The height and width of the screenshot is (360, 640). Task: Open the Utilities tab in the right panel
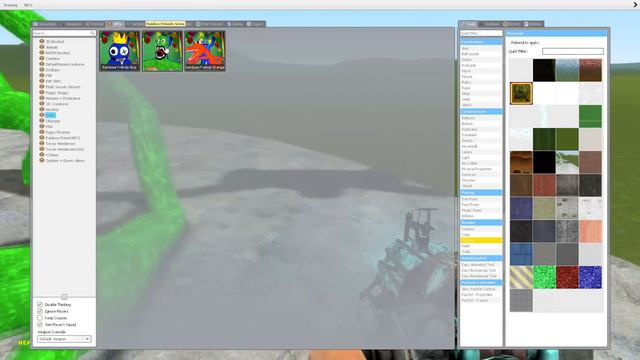pos(534,24)
